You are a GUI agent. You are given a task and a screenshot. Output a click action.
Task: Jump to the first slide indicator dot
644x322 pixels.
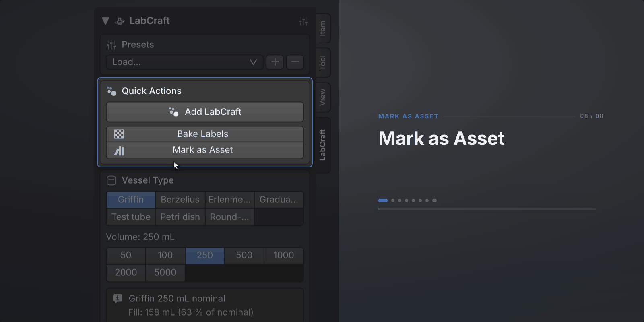pyautogui.click(x=383, y=200)
